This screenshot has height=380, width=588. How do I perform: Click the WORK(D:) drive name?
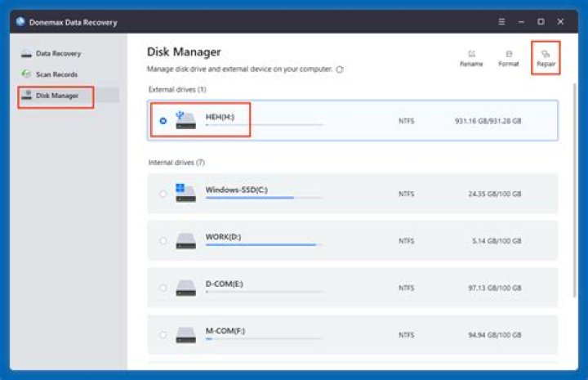[x=223, y=237]
